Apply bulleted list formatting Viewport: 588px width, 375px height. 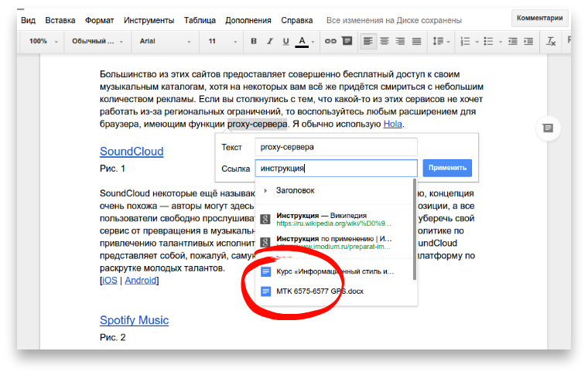pyautogui.click(x=488, y=41)
